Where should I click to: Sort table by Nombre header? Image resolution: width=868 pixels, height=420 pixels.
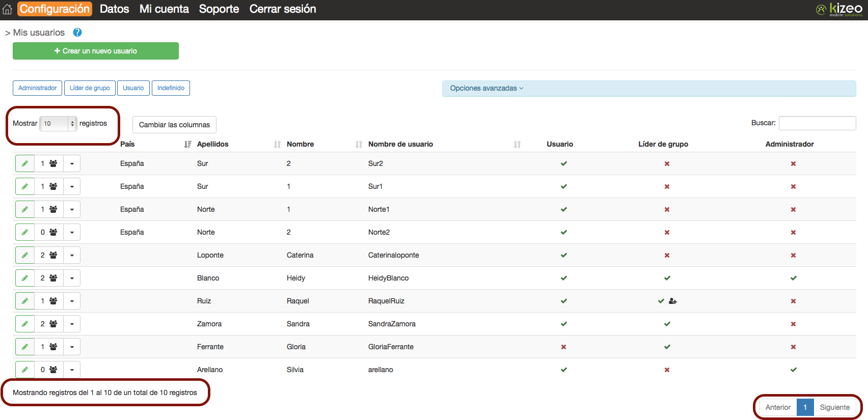click(300, 144)
